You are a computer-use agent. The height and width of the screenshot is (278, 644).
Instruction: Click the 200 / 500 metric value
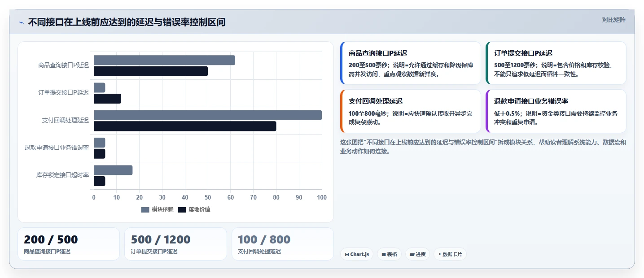51,239
